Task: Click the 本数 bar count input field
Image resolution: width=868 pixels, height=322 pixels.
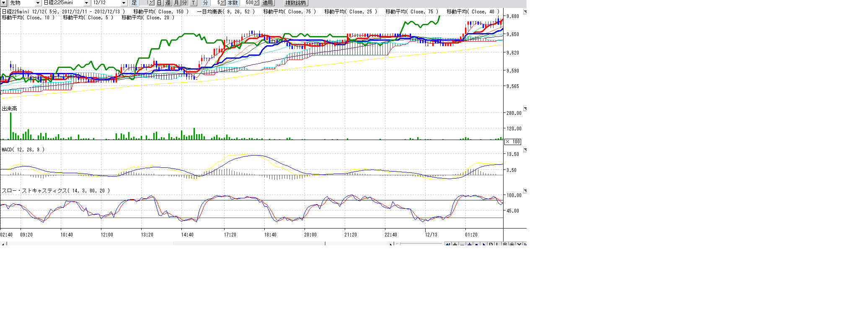Action: click(x=249, y=3)
